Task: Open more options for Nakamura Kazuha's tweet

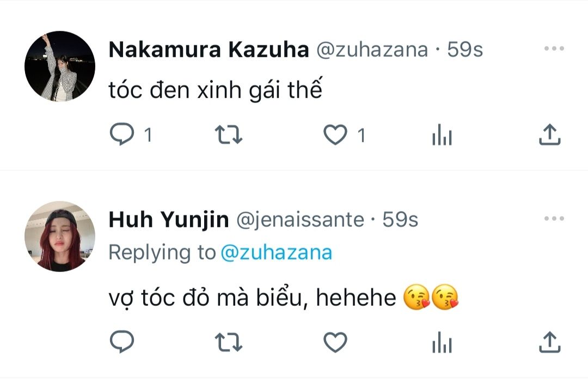Action: point(554,49)
